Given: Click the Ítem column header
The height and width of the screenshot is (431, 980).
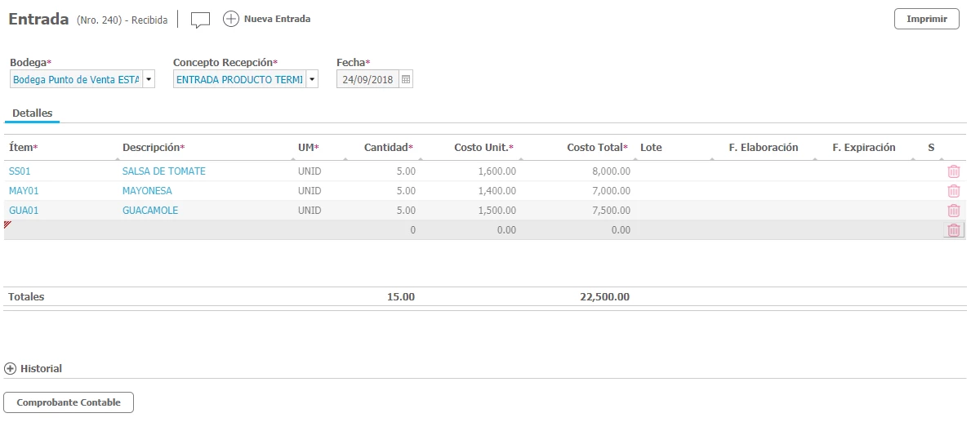Looking at the screenshot, I should tap(23, 148).
